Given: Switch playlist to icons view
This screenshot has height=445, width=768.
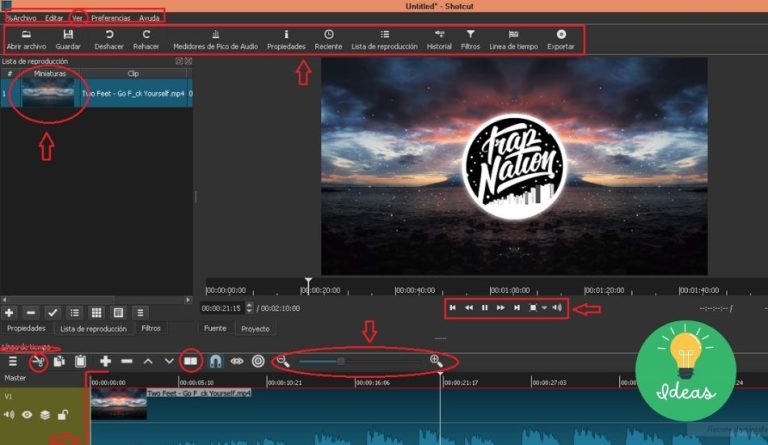Looking at the screenshot, I should pos(118,312).
